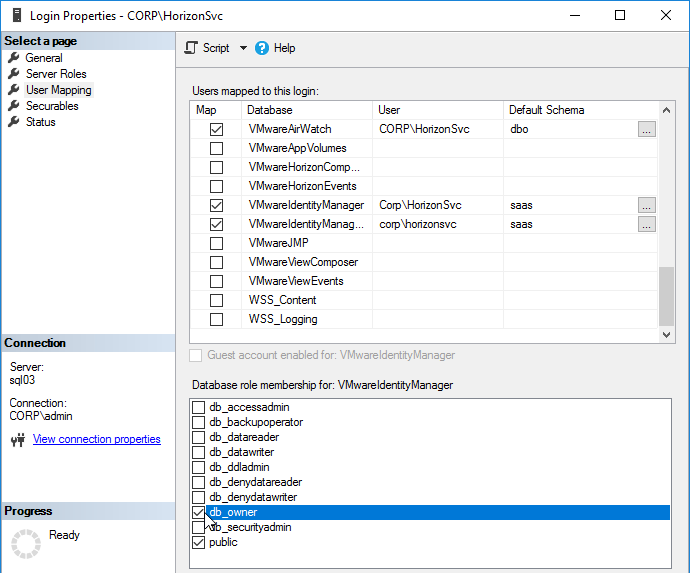Open View connection properties link

[97, 439]
